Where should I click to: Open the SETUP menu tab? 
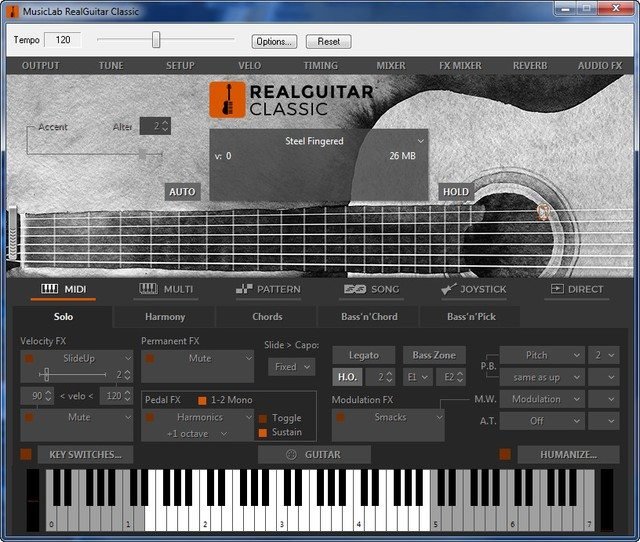pyautogui.click(x=180, y=66)
